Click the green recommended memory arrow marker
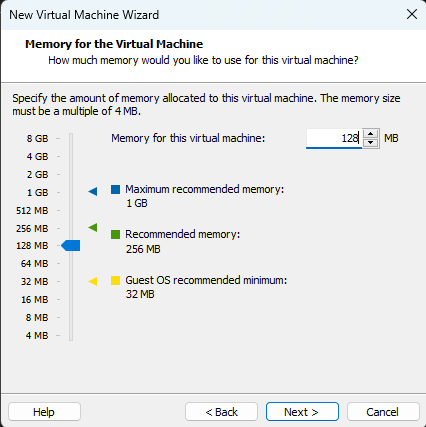This screenshot has height=427, width=426. tap(93, 228)
